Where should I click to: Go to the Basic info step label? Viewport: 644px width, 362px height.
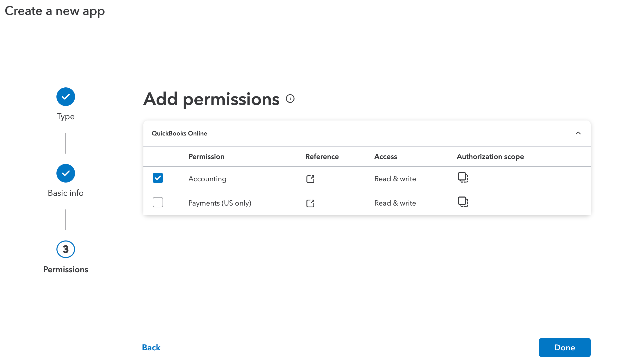pos(66,193)
